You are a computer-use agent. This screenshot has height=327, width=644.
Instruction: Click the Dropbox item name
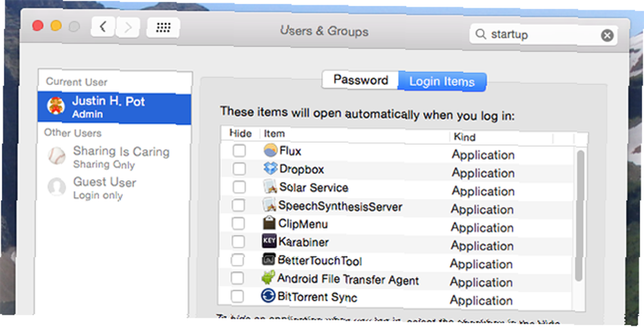tap(301, 169)
